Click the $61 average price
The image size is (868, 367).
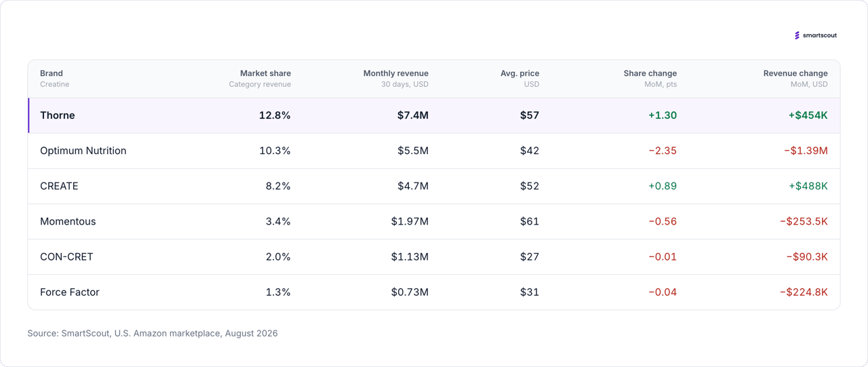(x=530, y=221)
